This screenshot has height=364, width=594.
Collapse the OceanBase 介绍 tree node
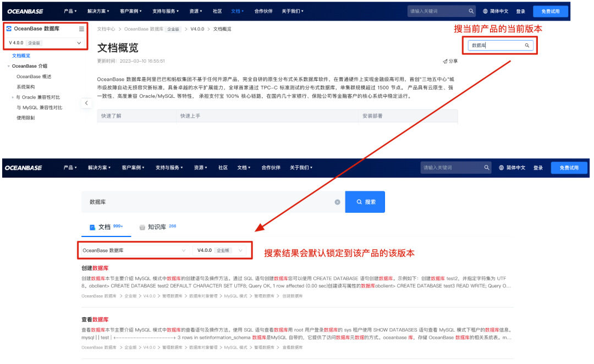click(x=8, y=67)
